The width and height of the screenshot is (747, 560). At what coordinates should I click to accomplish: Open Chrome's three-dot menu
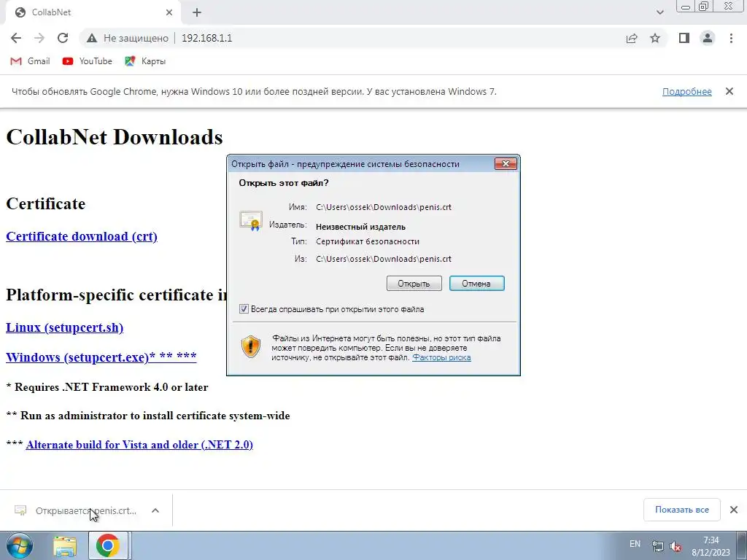click(731, 38)
